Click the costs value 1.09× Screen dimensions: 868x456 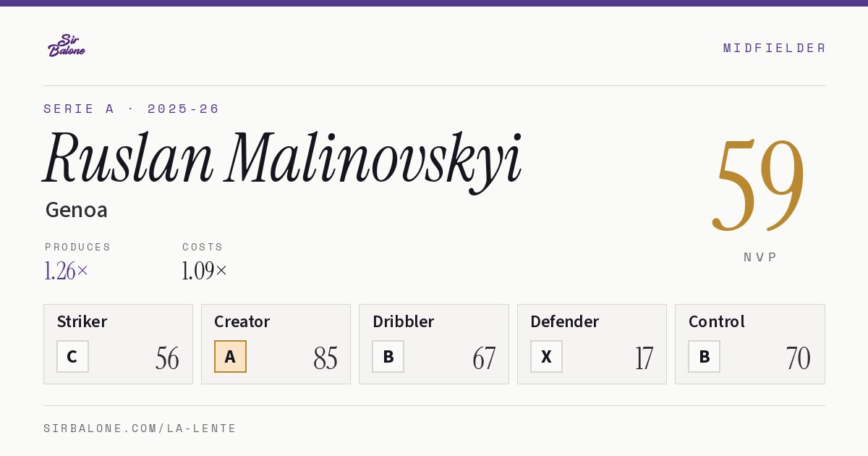pyautogui.click(x=204, y=271)
